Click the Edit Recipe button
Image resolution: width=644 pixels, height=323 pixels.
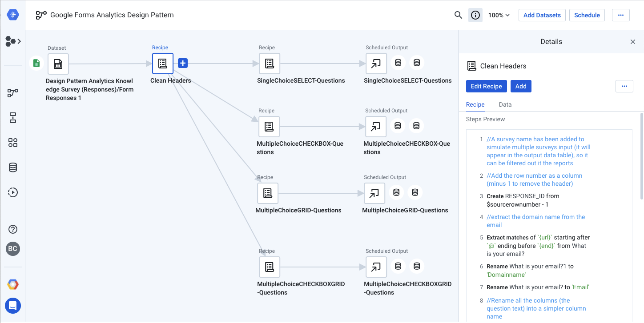[x=486, y=86]
